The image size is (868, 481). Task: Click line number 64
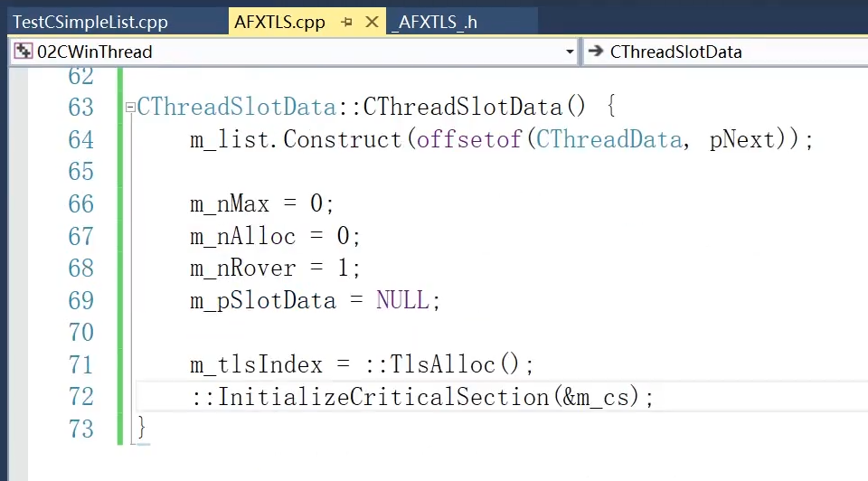coord(80,139)
